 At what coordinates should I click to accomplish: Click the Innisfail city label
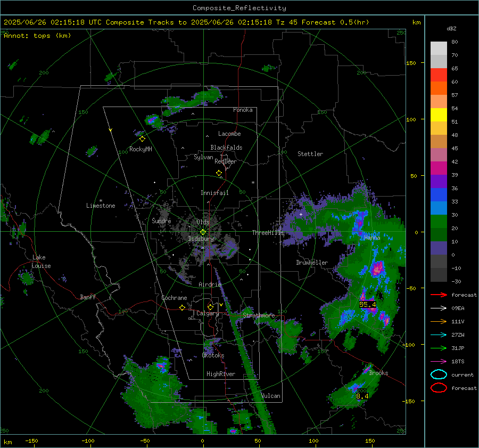click(x=214, y=193)
